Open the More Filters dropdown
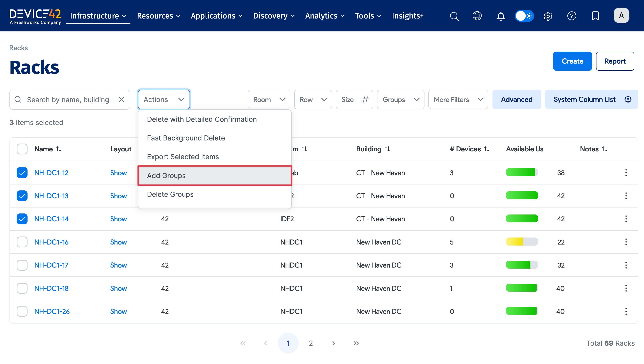 [x=458, y=100]
